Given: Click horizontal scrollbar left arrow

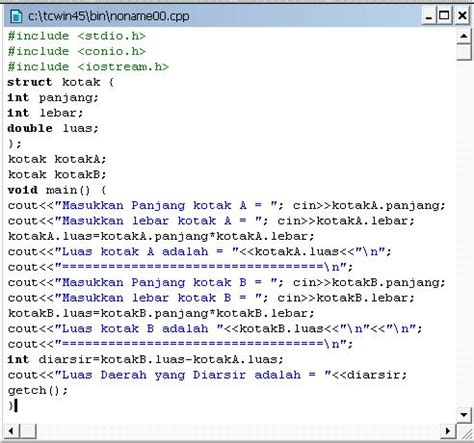Looking at the screenshot, I should [11, 431].
